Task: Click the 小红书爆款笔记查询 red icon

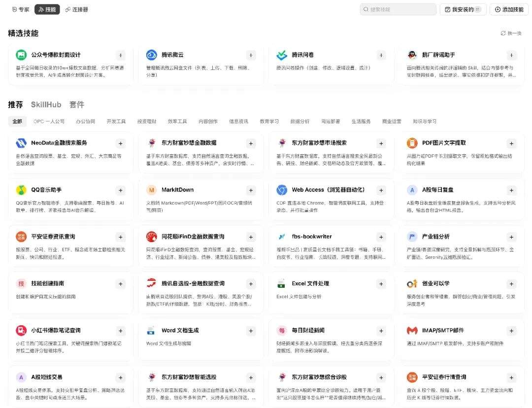Action: (x=21, y=330)
